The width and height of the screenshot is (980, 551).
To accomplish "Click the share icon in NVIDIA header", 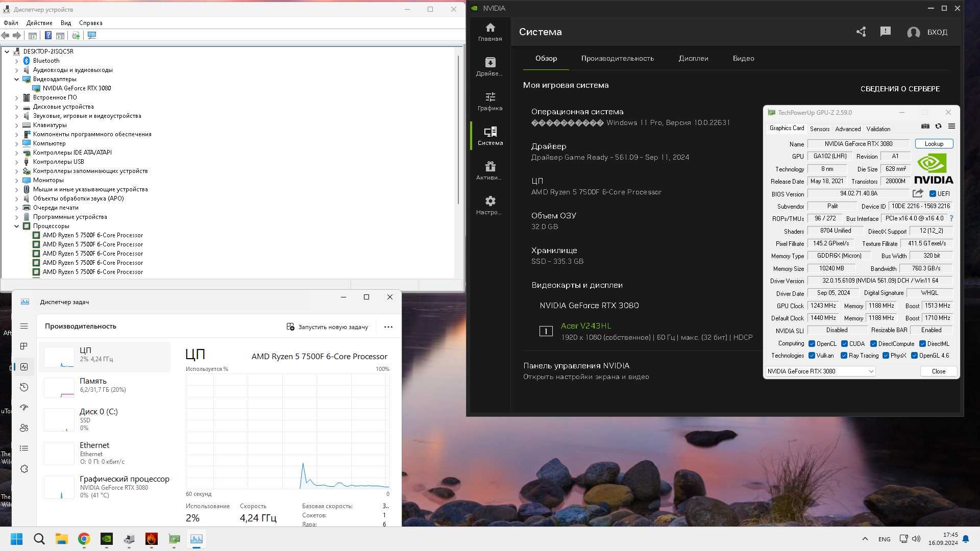I will click(x=861, y=32).
